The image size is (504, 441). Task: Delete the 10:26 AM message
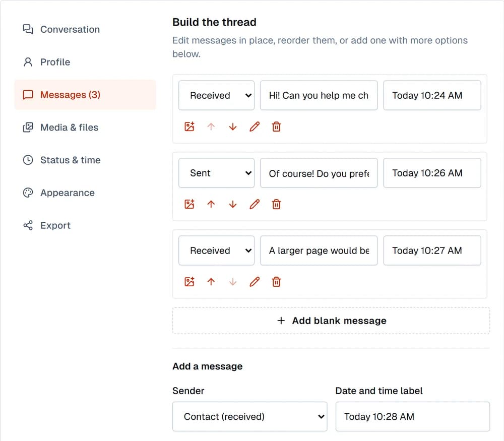tap(276, 204)
